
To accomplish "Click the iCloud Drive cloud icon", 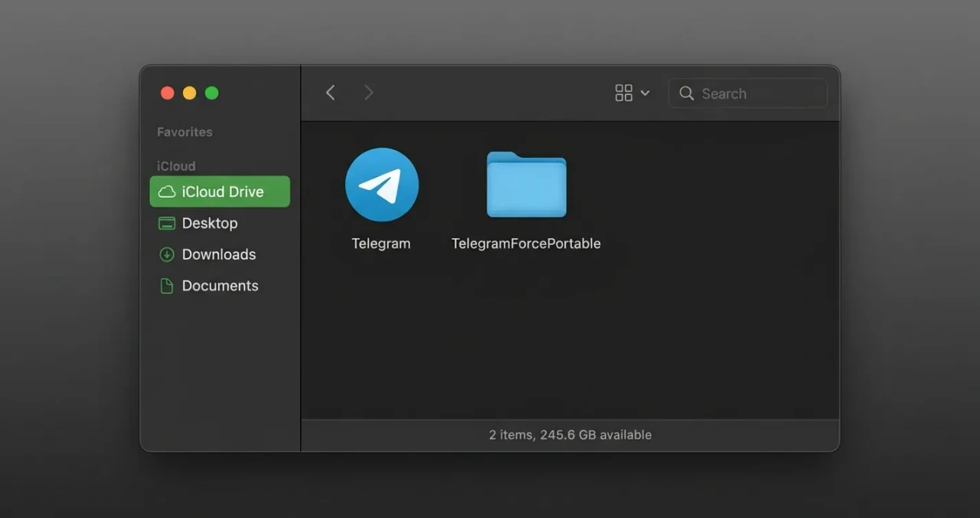I will [166, 192].
